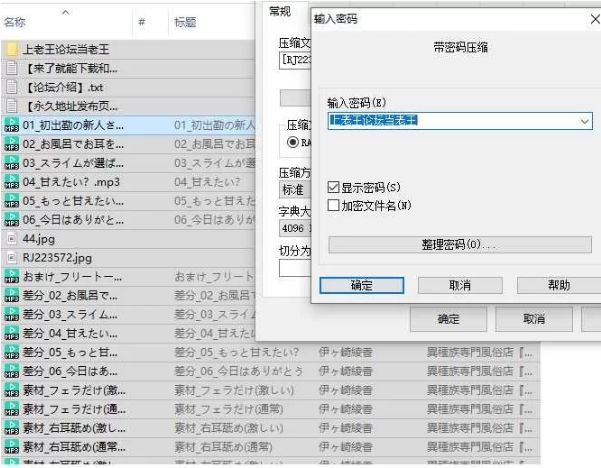Click the image icon of RJ223572.jpg
This screenshot has height=468, width=601.
click(12, 258)
